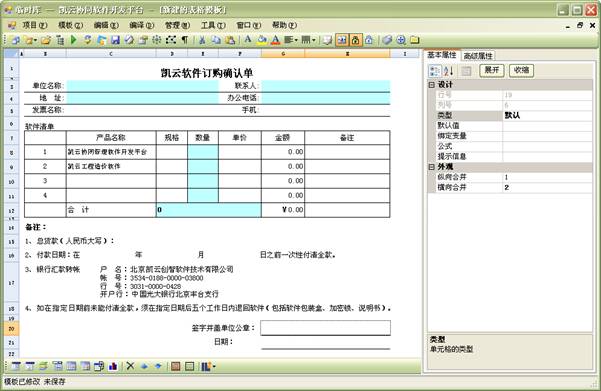The width and height of the screenshot is (601, 391).
Task: Click the orange refresh arrows icon
Action: pyautogui.click(x=88, y=39)
